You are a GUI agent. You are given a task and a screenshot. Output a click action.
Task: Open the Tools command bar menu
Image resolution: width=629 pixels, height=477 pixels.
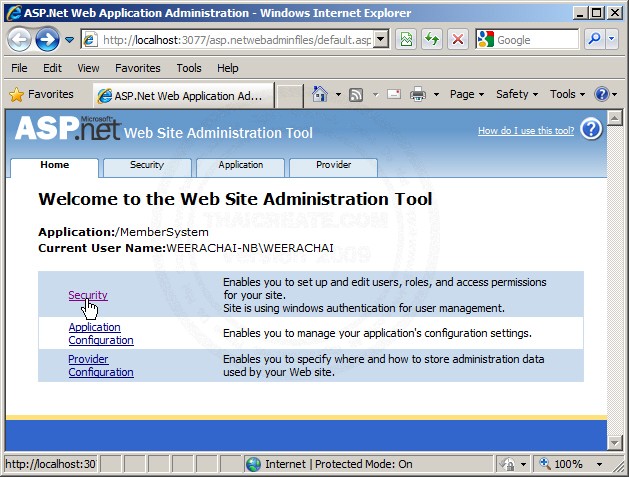[x=567, y=94]
